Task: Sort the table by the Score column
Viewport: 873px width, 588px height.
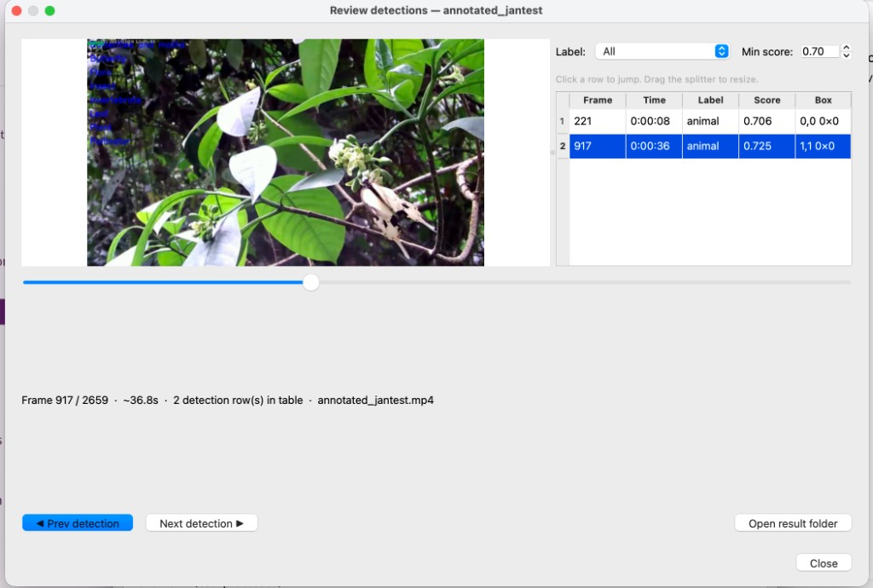Action: (766, 100)
